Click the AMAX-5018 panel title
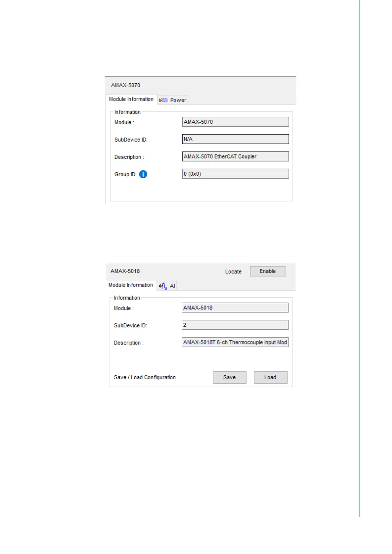392x554 pixels. click(x=125, y=271)
